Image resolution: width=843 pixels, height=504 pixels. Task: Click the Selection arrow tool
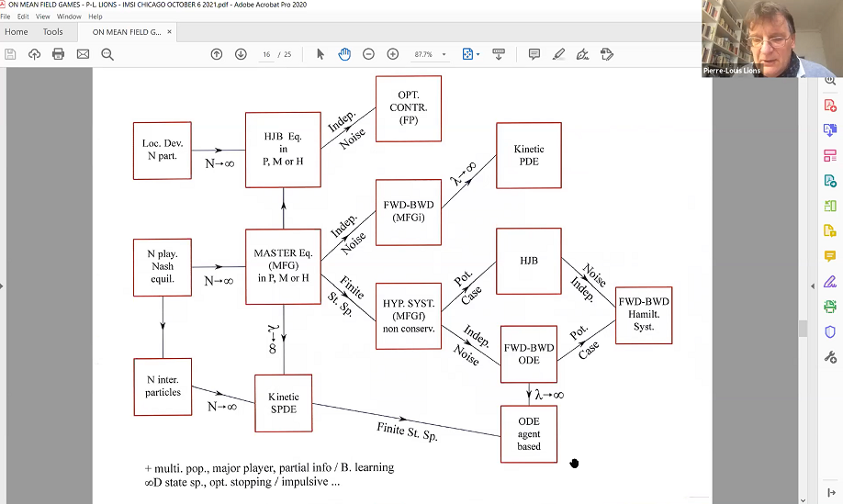point(320,54)
